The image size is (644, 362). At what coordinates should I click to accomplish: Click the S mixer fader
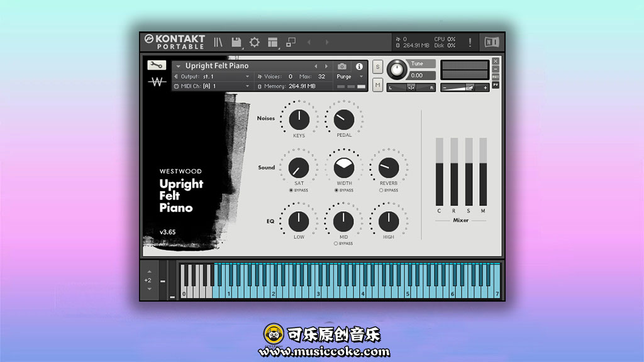(x=469, y=172)
